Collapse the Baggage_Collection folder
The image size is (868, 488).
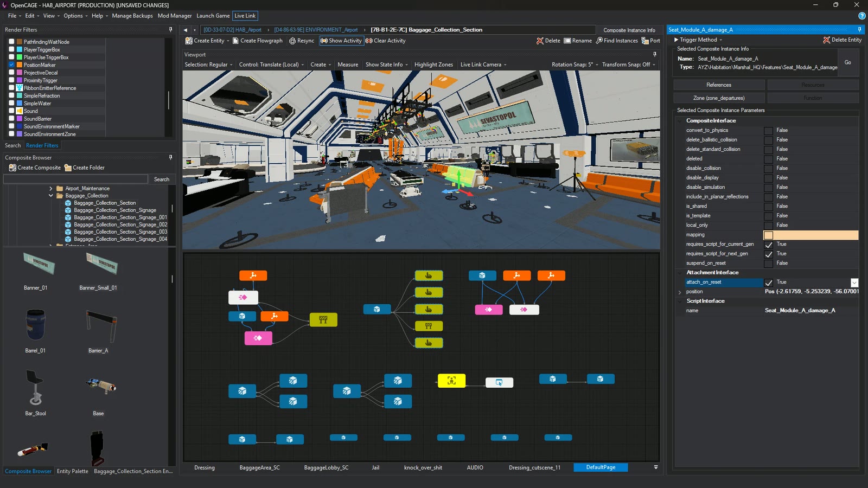[x=51, y=196]
